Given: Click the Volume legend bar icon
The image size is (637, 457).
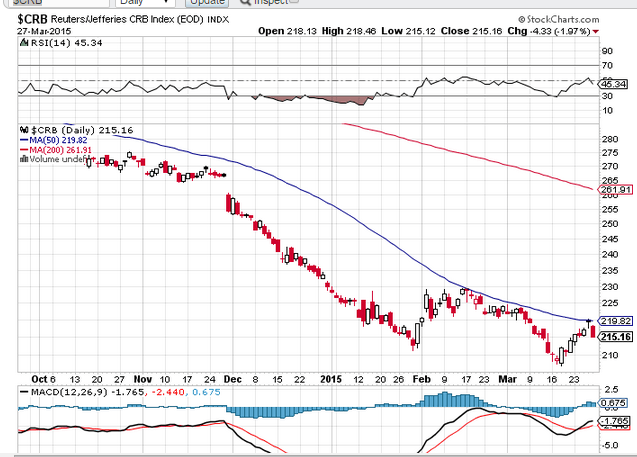Looking at the screenshot, I should [x=22, y=158].
